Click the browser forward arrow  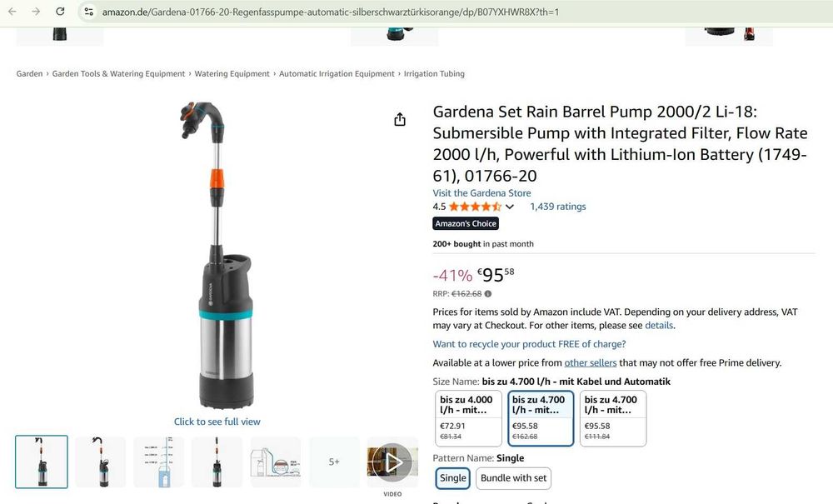coord(36,11)
